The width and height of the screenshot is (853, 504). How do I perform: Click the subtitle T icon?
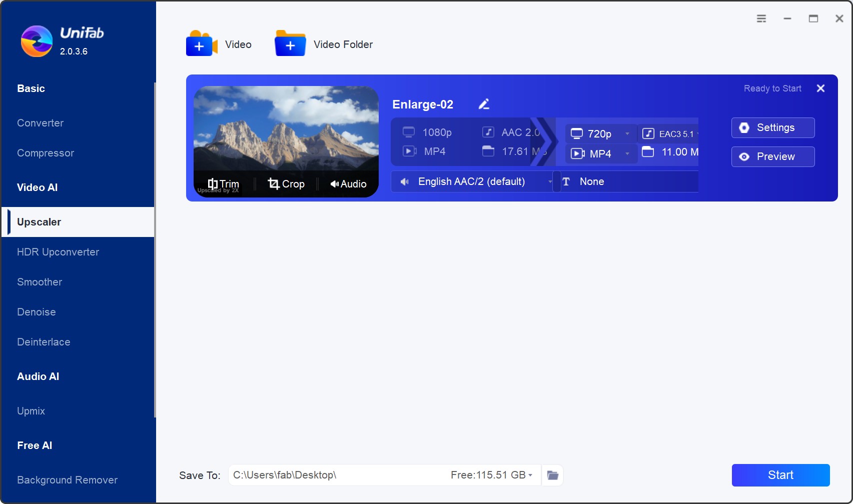[566, 181]
